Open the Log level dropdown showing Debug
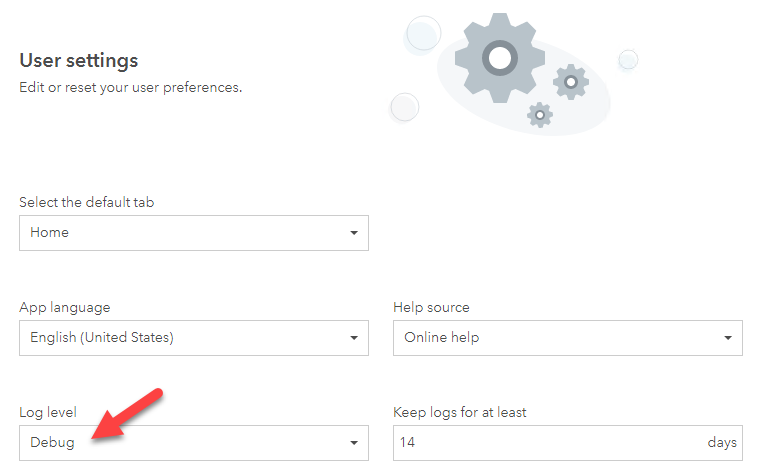The width and height of the screenshot is (771, 473). [180, 443]
